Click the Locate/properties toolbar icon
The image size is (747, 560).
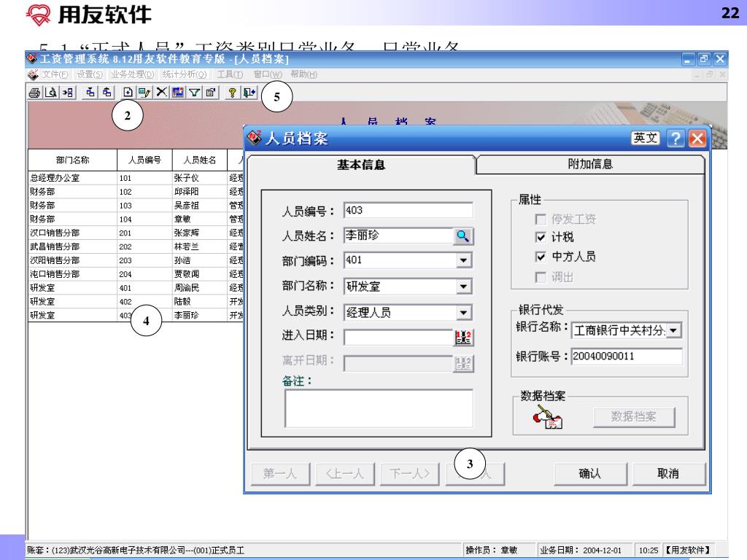click(x=211, y=93)
